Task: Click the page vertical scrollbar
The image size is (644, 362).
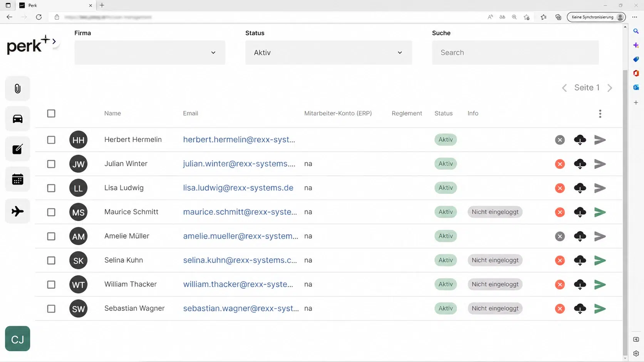Action: pyautogui.click(x=625, y=214)
